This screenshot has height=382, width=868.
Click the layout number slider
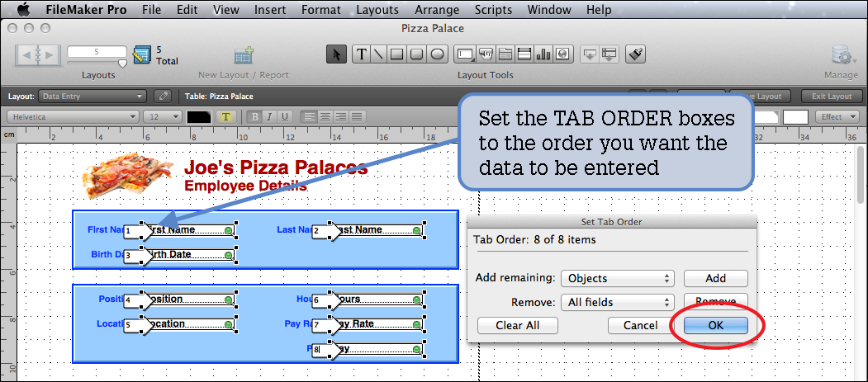click(x=123, y=64)
